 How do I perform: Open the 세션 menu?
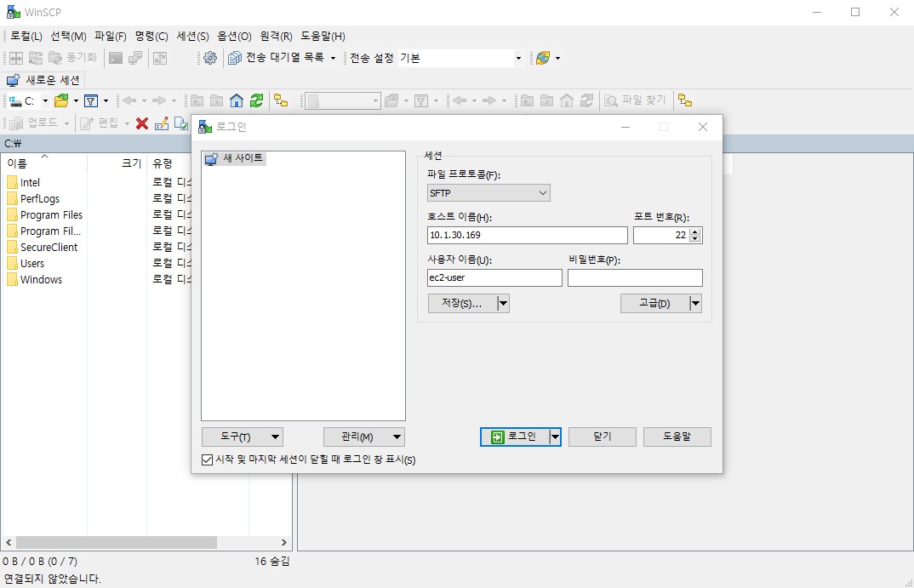coord(192,36)
